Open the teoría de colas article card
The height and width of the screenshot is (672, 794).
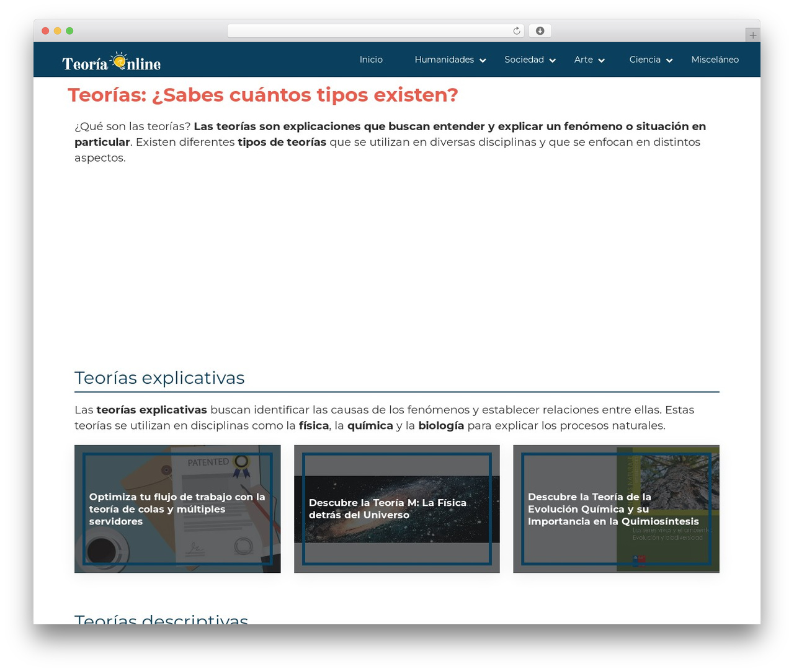(177, 509)
